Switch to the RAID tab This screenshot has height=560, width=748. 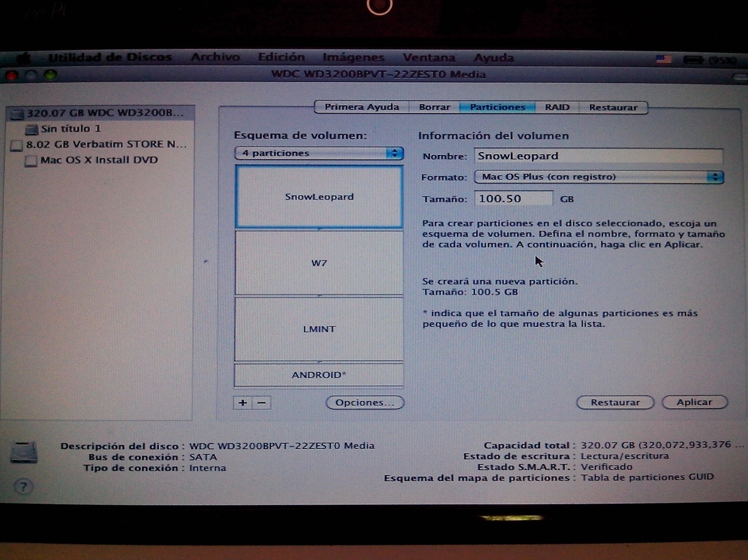[x=557, y=107]
